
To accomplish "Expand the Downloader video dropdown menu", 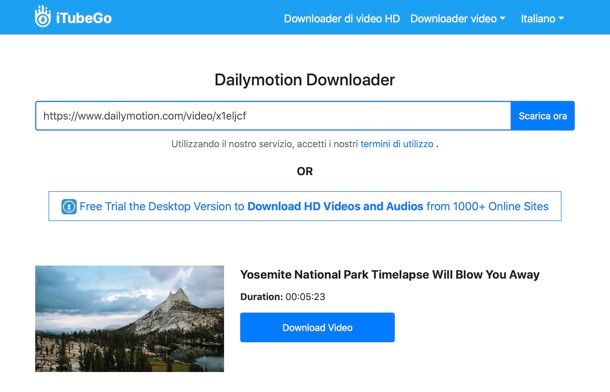I will (458, 19).
